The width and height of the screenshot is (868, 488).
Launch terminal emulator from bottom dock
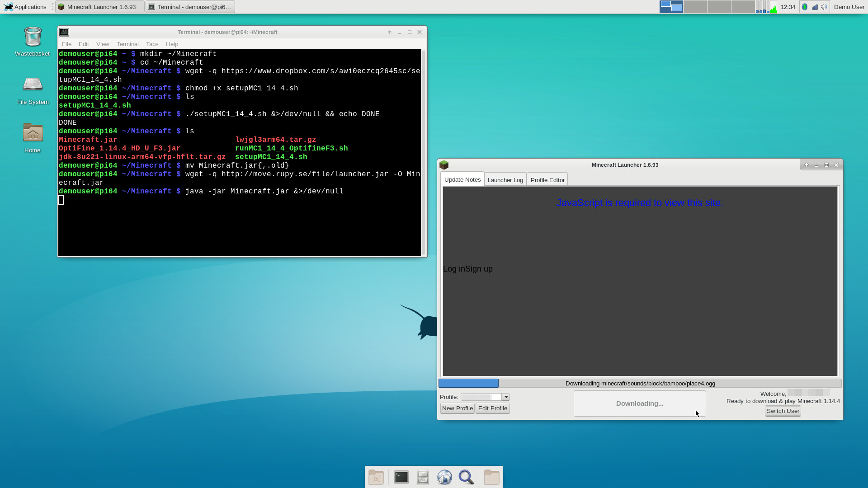coord(401,477)
